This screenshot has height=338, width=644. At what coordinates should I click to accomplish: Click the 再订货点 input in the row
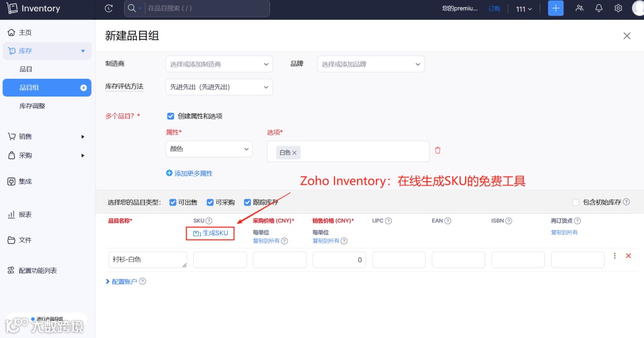[577, 260]
